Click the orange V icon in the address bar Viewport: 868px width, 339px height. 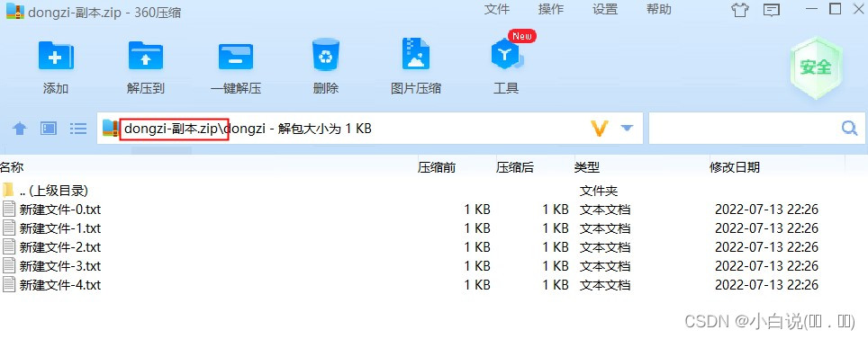[x=600, y=129]
